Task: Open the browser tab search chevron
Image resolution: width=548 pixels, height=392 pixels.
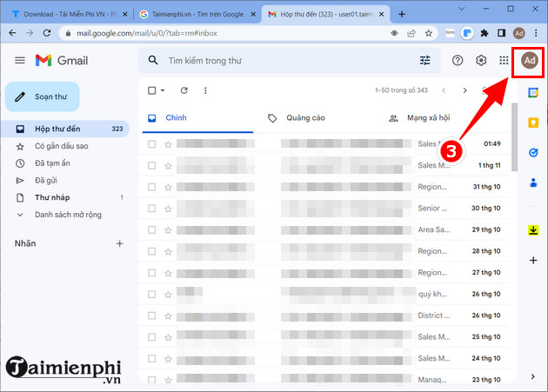Action: (x=462, y=9)
